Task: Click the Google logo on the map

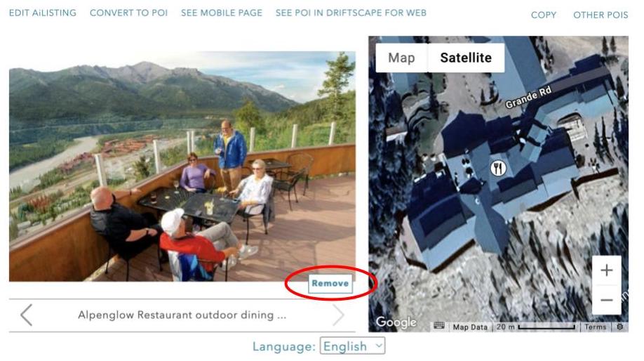Action: [x=396, y=322]
